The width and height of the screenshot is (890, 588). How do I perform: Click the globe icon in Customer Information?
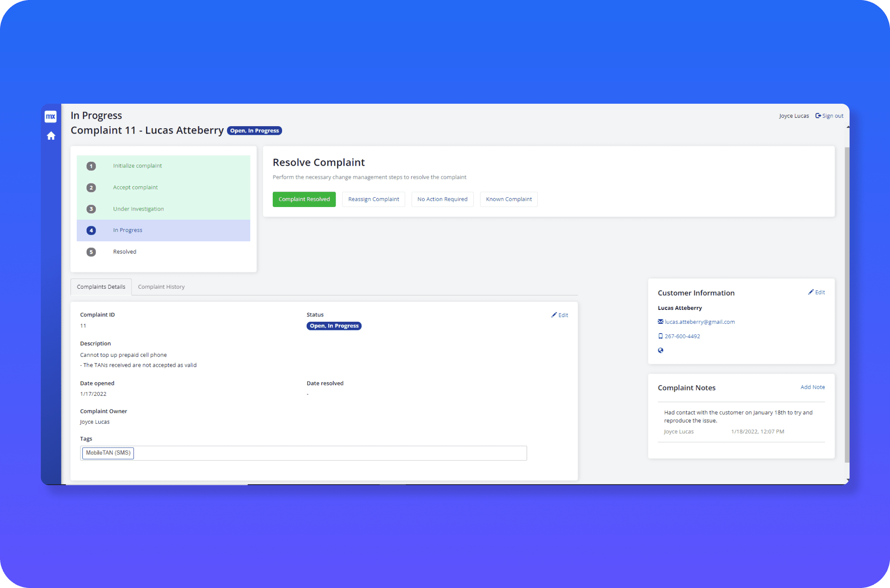(660, 350)
